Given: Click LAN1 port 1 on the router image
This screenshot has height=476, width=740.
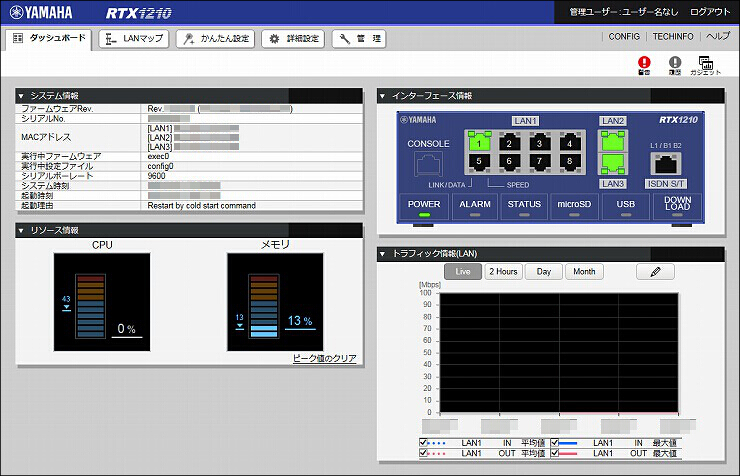Looking at the screenshot, I should [479, 142].
